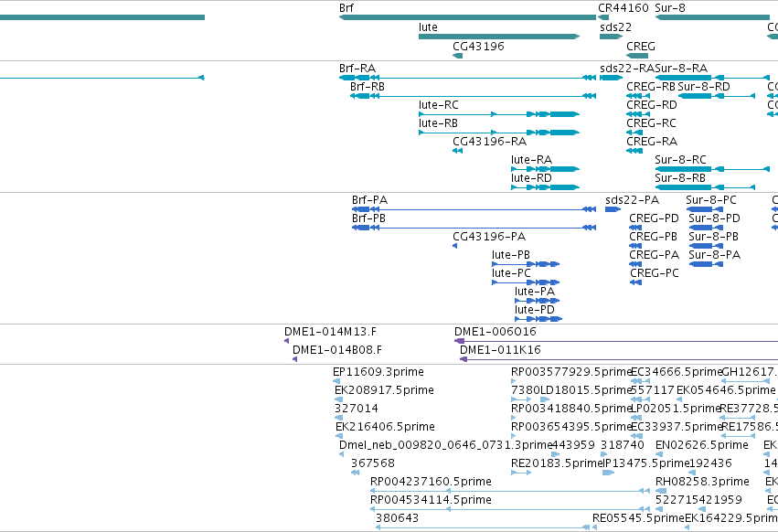Select the Sur-8-PA protein label

(715, 255)
